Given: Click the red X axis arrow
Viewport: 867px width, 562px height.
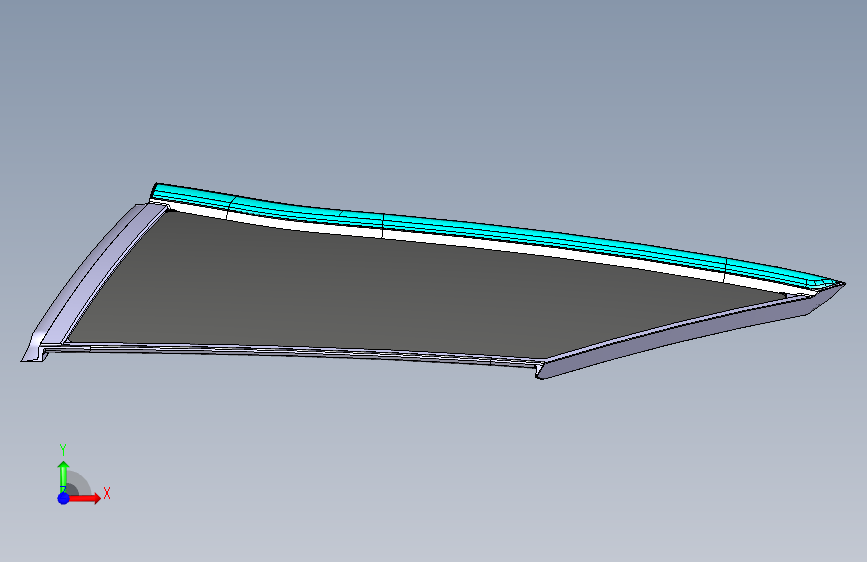Looking at the screenshot, I should click(85, 498).
